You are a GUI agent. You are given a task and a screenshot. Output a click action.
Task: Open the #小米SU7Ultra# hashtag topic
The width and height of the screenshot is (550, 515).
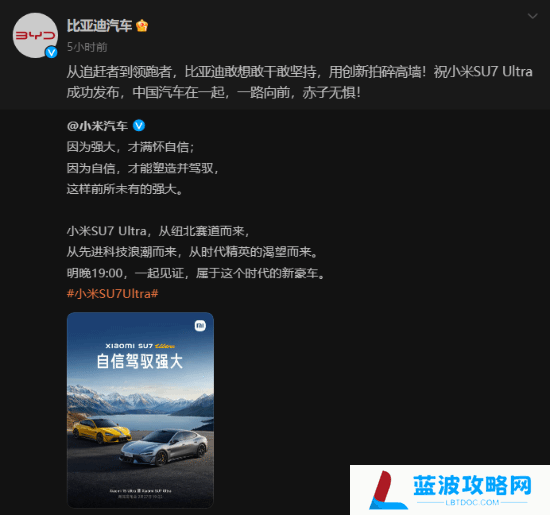[x=113, y=294]
